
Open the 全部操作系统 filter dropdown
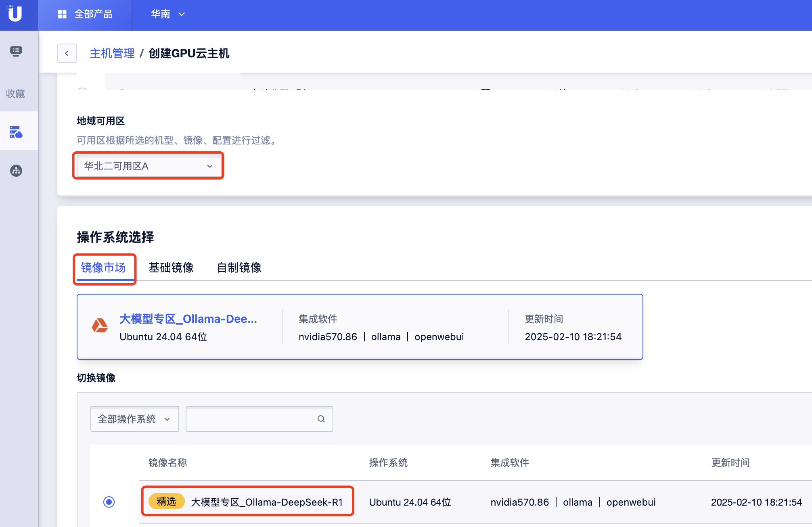[x=134, y=419]
